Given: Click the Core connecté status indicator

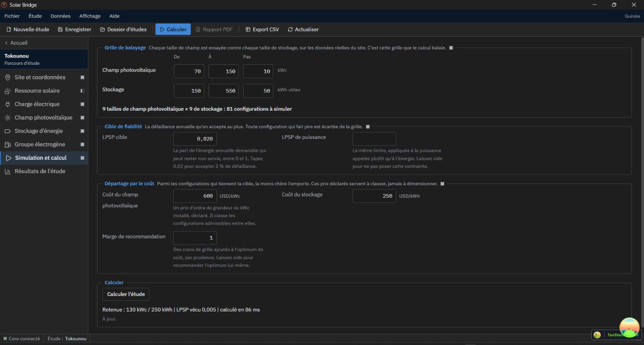Looking at the screenshot, I should pyautogui.click(x=22, y=339).
